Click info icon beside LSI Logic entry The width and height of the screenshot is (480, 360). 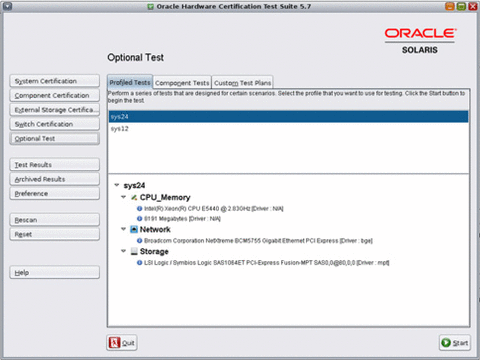(140, 263)
